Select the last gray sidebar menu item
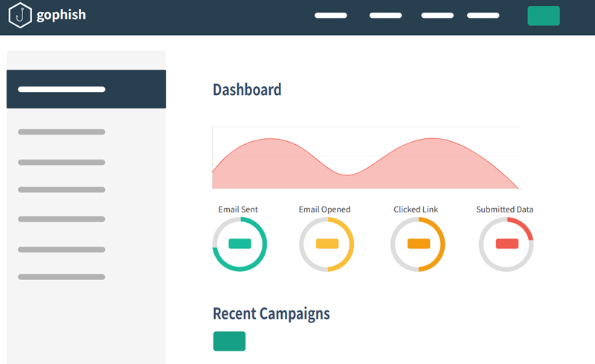This screenshot has height=364, width=595. (62, 277)
